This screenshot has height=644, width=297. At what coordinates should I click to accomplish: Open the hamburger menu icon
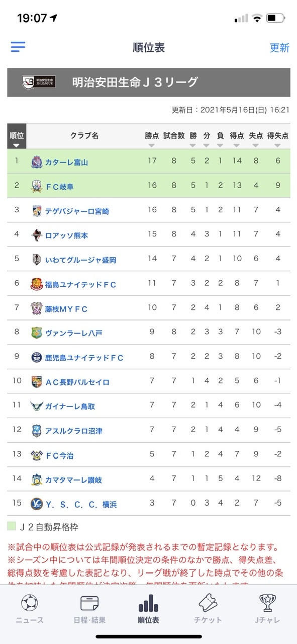(18, 47)
